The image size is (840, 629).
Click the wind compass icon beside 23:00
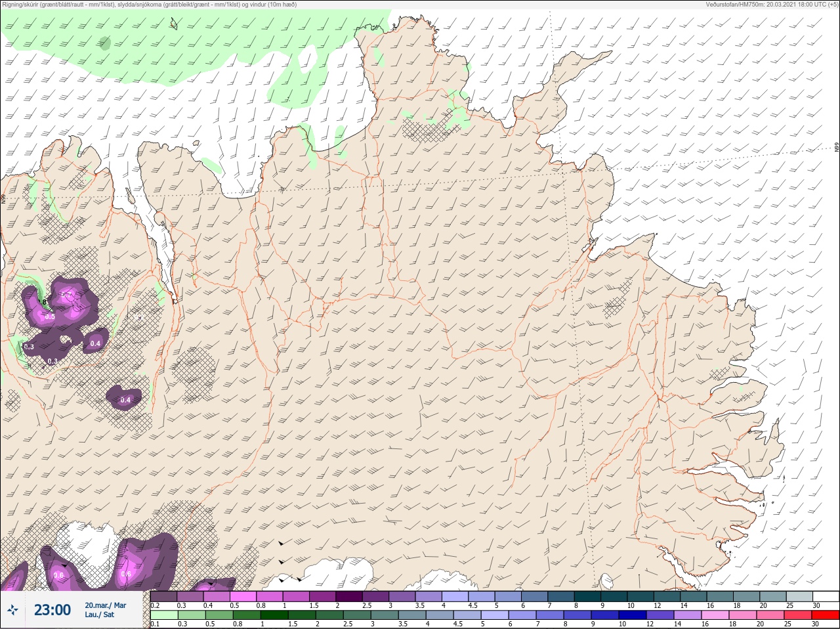tap(12, 610)
